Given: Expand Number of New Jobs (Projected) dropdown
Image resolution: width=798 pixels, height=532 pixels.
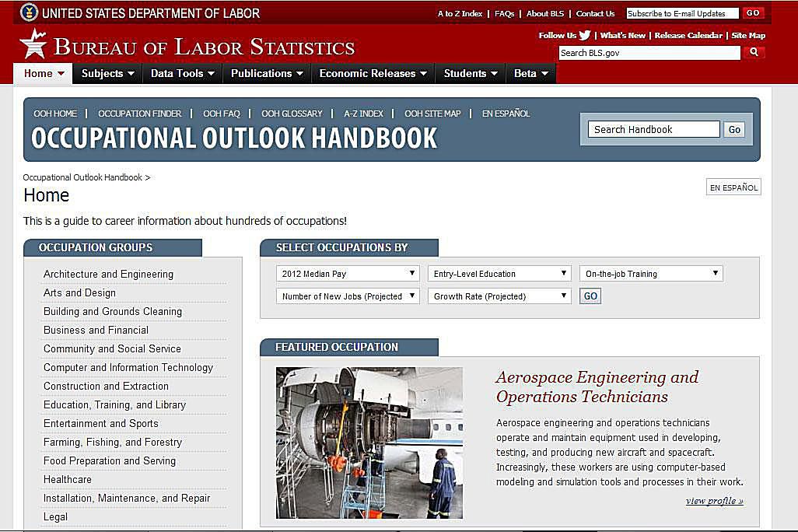Looking at the screenshot, I should click(x=348, y=296).
